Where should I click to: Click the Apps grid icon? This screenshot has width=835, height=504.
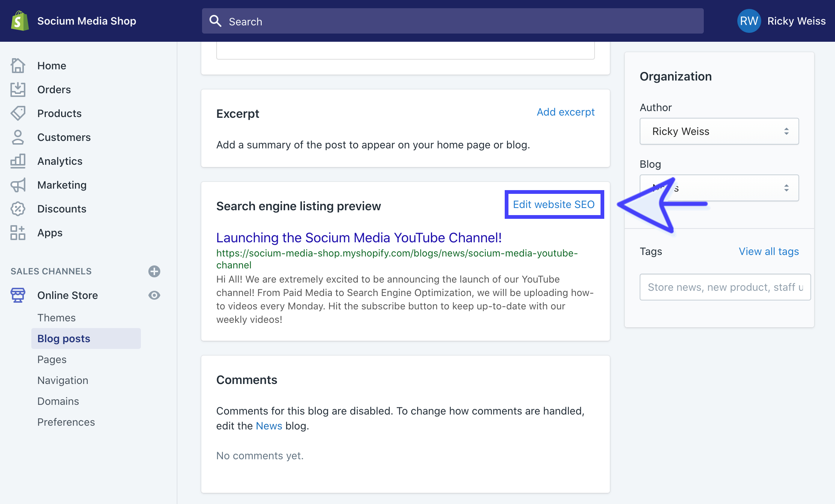(18, 233)
